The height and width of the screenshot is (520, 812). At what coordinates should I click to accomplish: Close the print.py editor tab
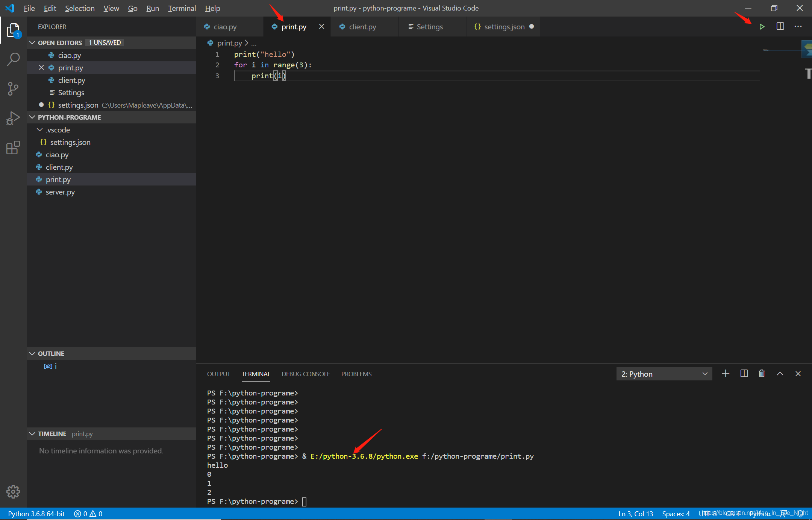click(x=322, y=26)
